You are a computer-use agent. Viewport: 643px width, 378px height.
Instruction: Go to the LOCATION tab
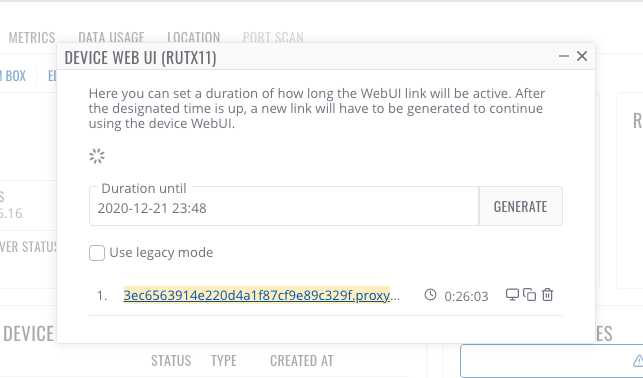click(194, 37)
